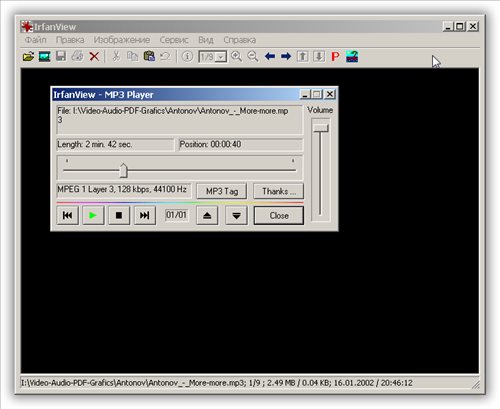The width and height of the screenshot is (500, 409).
Task: Click the Thanks ... button
Action: tap(279, 191)
